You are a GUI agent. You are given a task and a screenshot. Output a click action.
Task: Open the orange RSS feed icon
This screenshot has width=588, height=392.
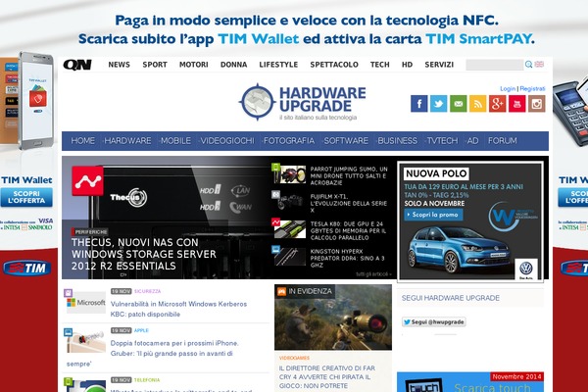pos(478,104)
